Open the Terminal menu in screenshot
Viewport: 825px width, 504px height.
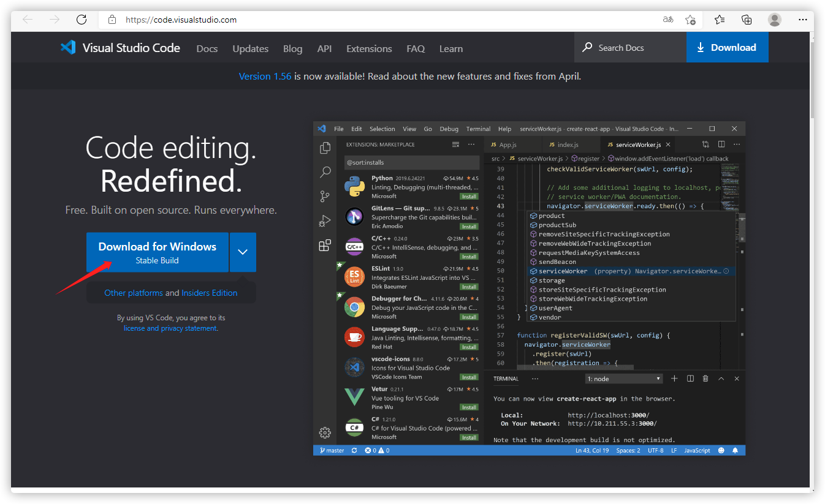478,129
